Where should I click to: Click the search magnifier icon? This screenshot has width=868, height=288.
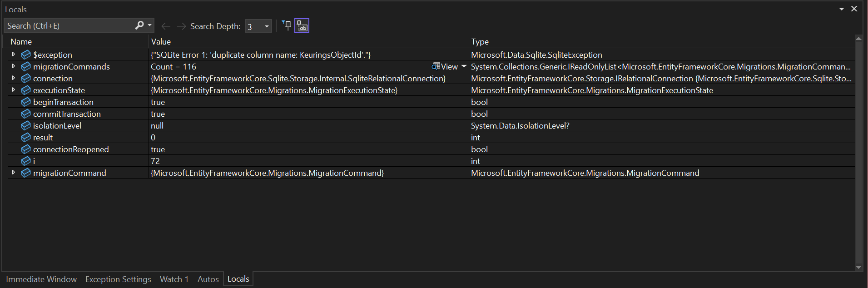click(139, 25)
